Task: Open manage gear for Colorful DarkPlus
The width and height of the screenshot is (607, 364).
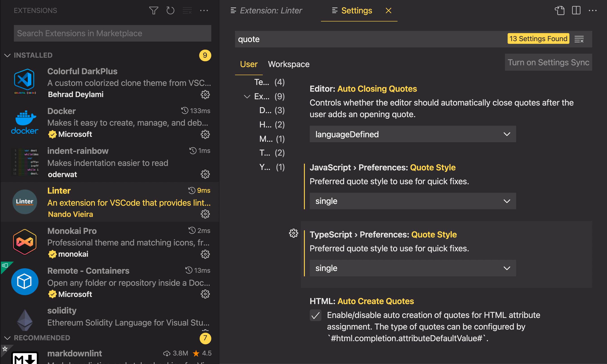Action: pos(205,94)
